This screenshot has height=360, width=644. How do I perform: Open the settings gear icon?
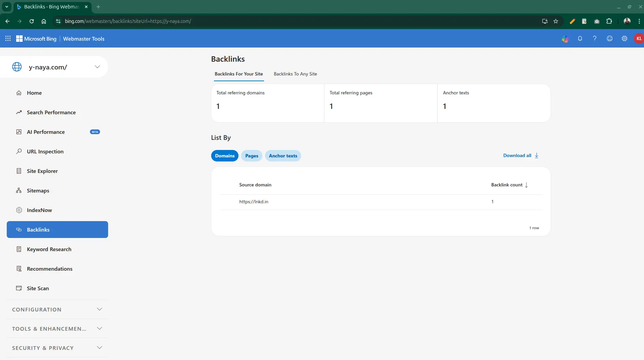coord(624,38)
